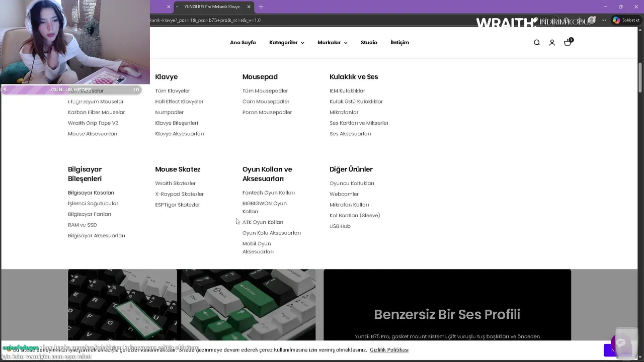Open Mikrofonlar link

(344, 112)
